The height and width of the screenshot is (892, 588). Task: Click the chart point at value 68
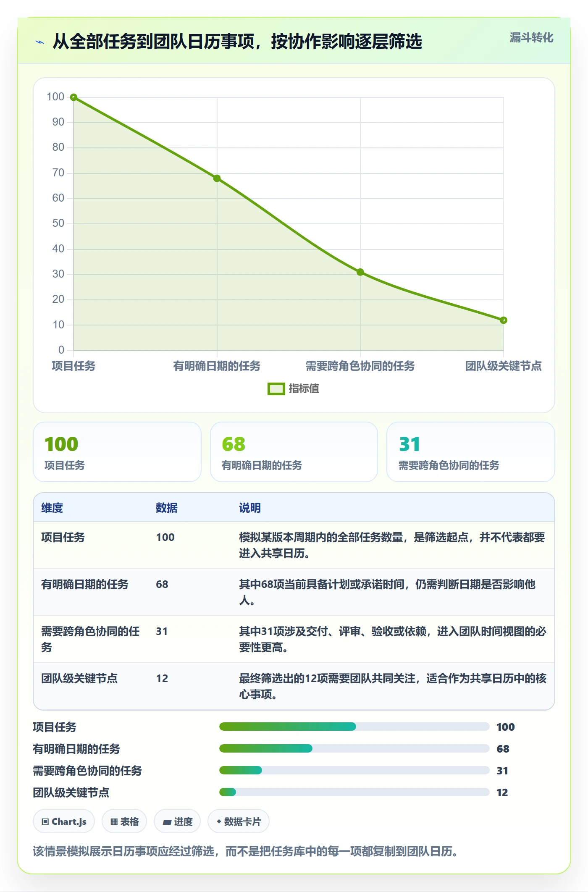[217, 178]
